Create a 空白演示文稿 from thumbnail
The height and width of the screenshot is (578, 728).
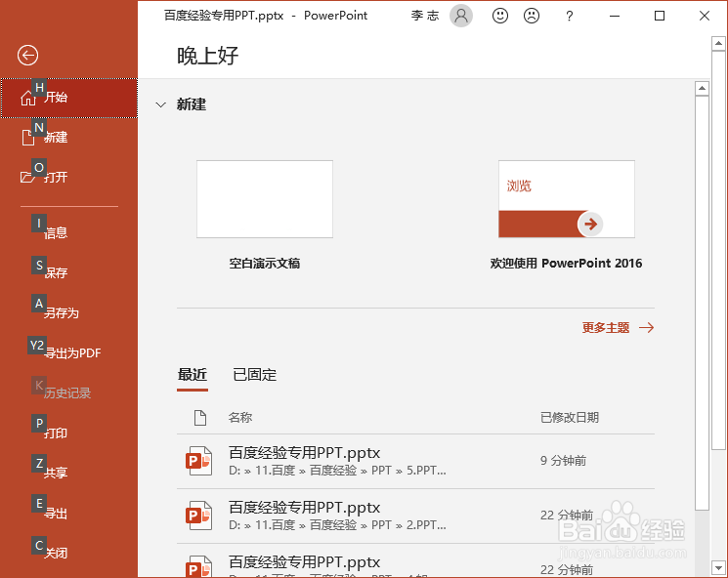coord(265,199)
